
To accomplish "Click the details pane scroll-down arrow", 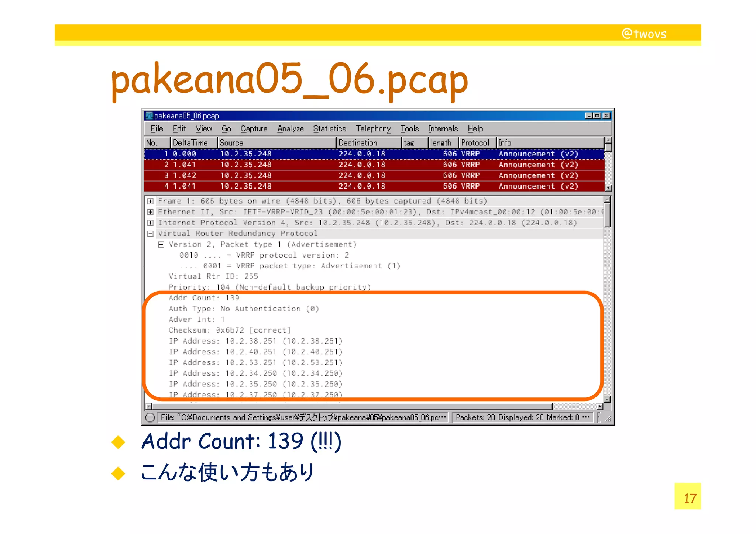I will point(607,399).
